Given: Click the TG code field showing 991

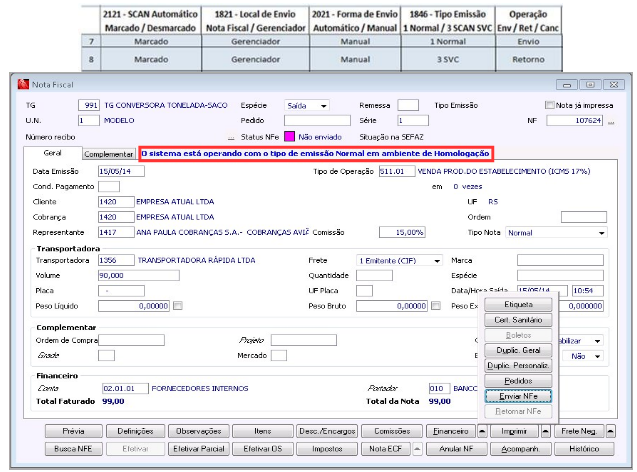Looking at the screenshot, I should 89,105.
